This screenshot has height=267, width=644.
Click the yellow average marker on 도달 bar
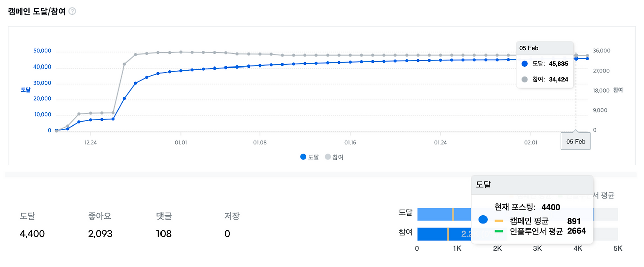(x=453, y=214)
